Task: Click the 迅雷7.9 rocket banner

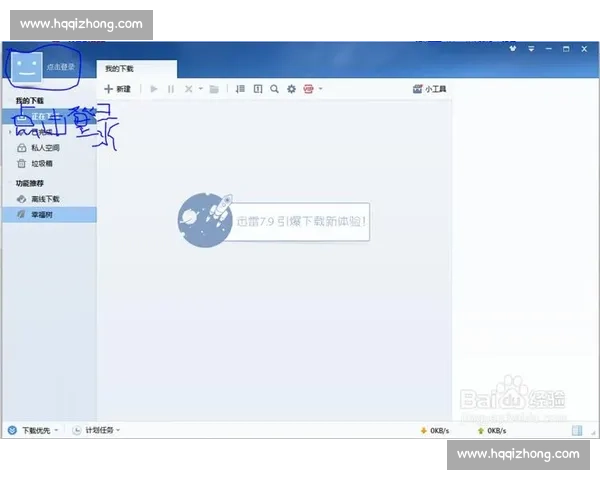Action: click(274, 221)
